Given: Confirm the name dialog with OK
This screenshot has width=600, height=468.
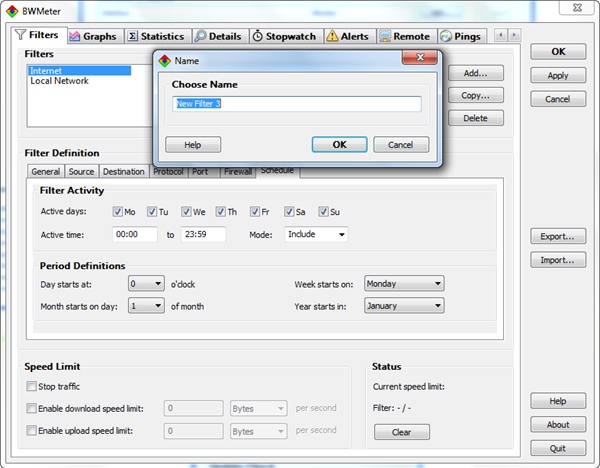Looking at the screenshot, I should 339,145.
